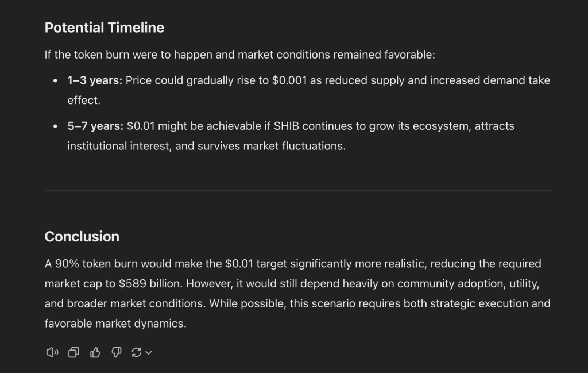Click the word "SHIB" in the second bullet
The width and height of the screenshot is (588, 373).
click(277, 126)
